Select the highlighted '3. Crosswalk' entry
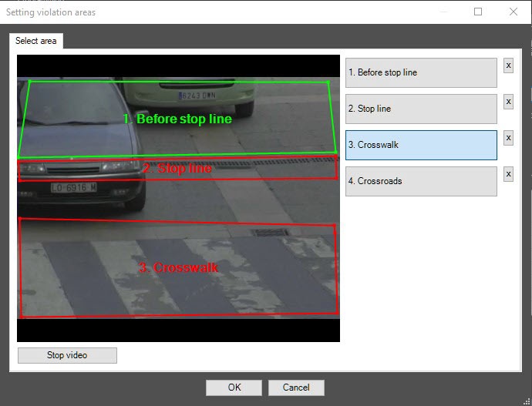 (x=421, y=145)
